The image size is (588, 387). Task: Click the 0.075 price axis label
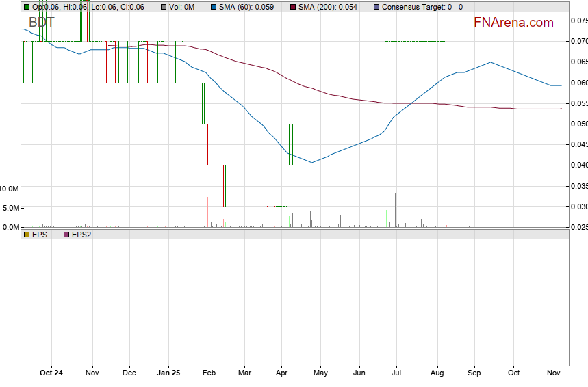click(578, 21)
